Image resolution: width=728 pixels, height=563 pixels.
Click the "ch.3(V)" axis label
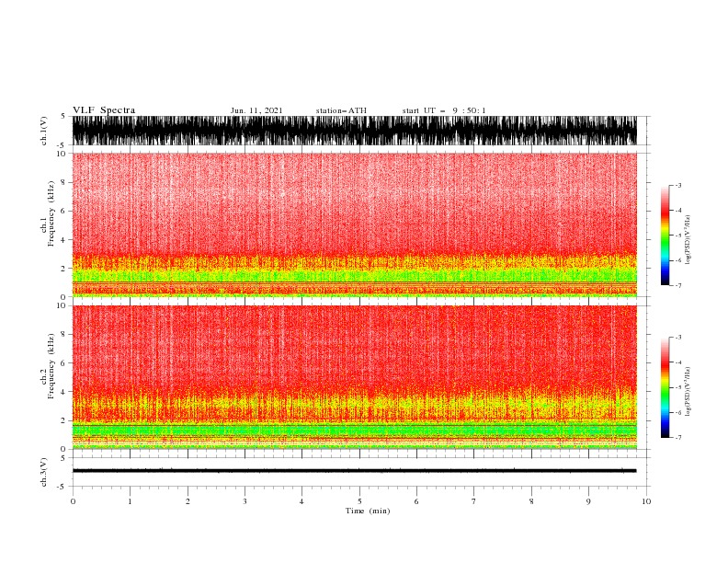(x=44, y=472)
